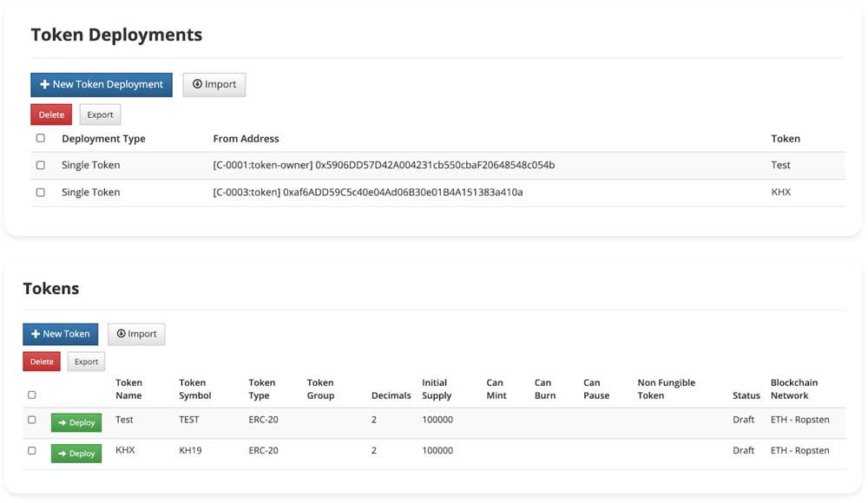Click the KHX name in Tokens table
Image resolution: width=868 pixels, height=503 pixels.
tap(125, 450)
